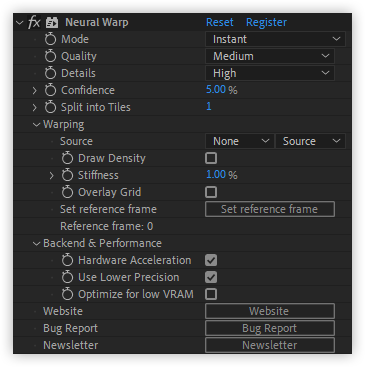Toggle the stopwatch for Mode
The height and width of the screenshot is (367, 365).
click(x=50, y=39)
